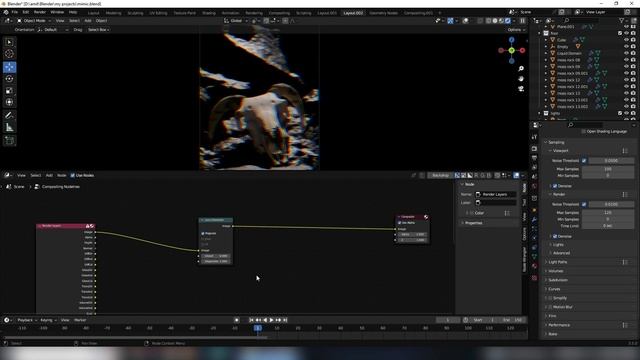
Task: Open the File menu
Action: [x=15, y=12]
